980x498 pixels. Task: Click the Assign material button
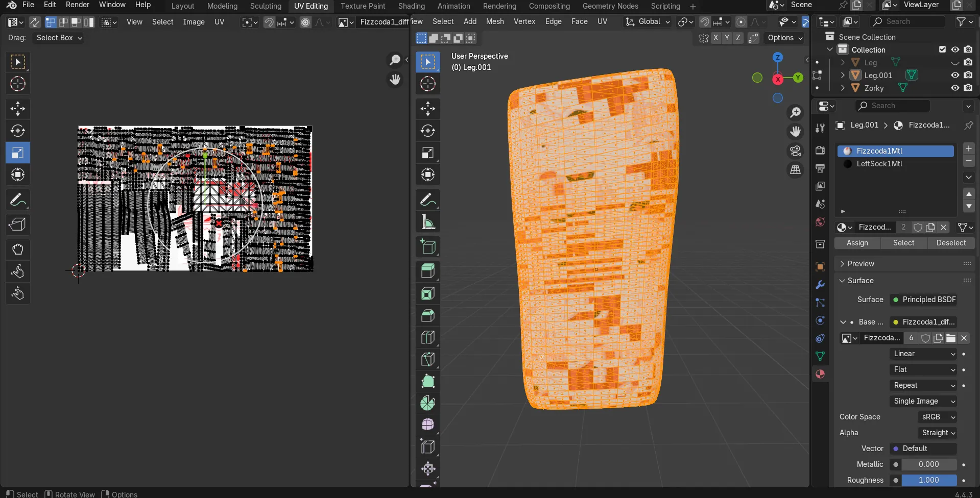pos(857,243)
